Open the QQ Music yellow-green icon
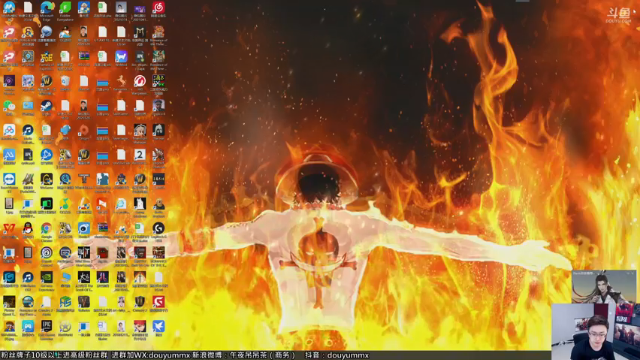This screenshot has width=640, height=360. pos(65,204)
